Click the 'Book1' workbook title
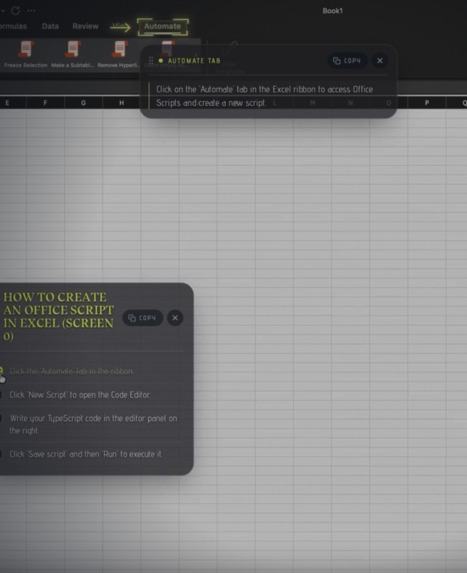Image resolution: width=467 pixels, height=573 pixels. click(x=333, y=11)
